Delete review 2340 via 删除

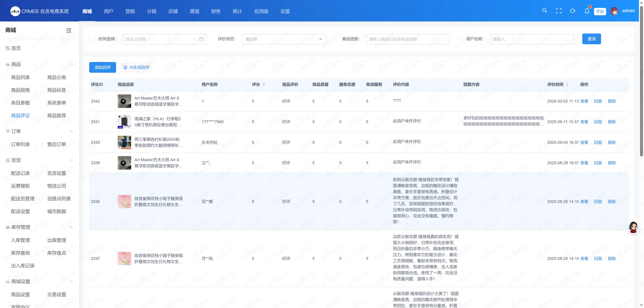pos(611,142)
